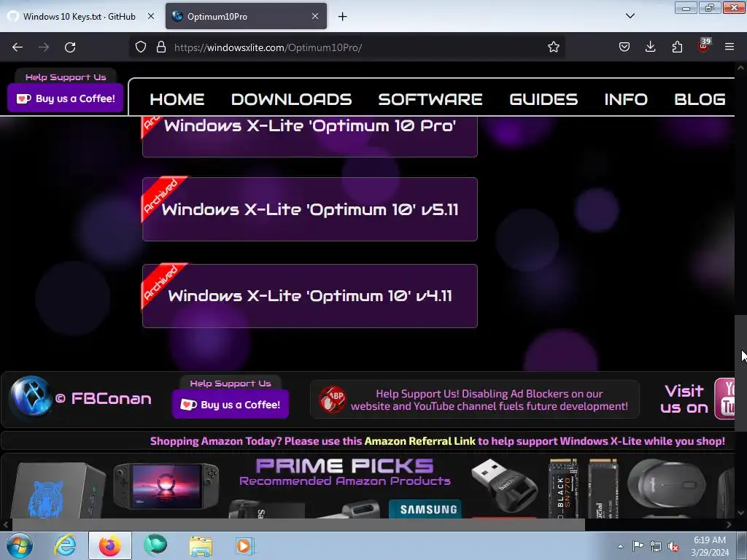Open the taskbar clock and date

[x=710, y=546]
